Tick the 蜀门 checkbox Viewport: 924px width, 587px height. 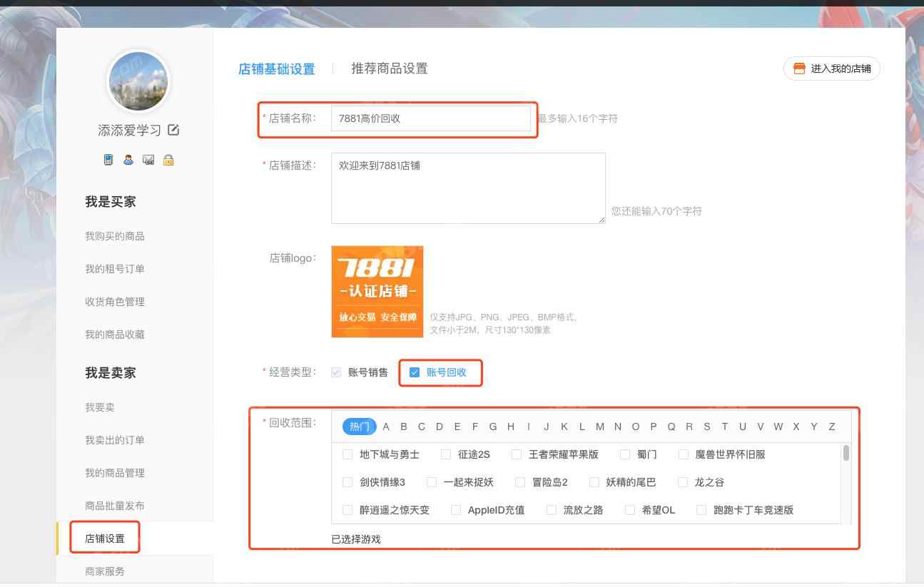[x=625, y=454]
